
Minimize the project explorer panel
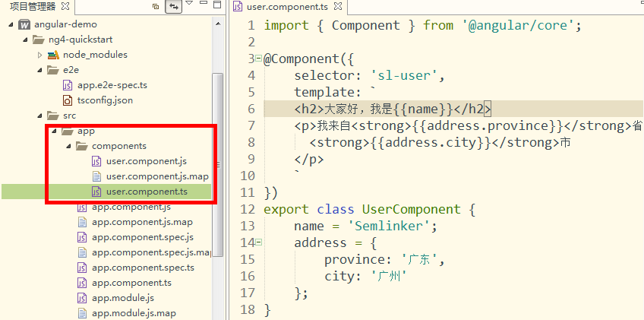(x=204, y=3)
